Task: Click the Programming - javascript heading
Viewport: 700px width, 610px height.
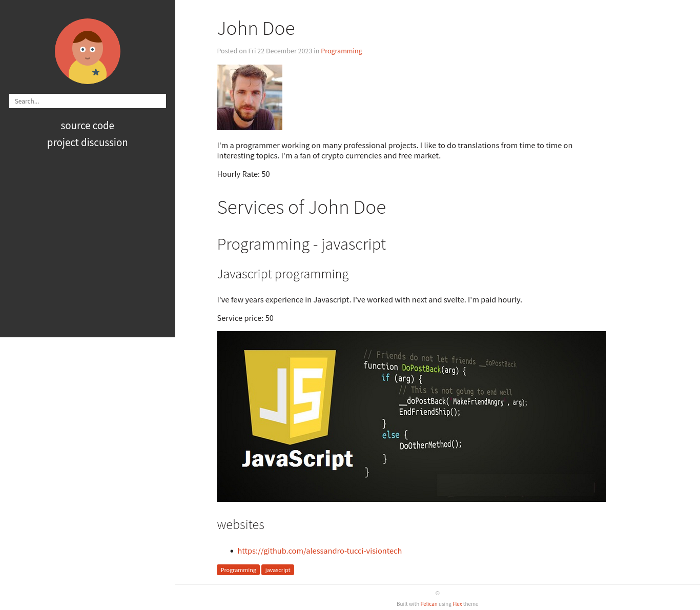Action: (301, 244)
